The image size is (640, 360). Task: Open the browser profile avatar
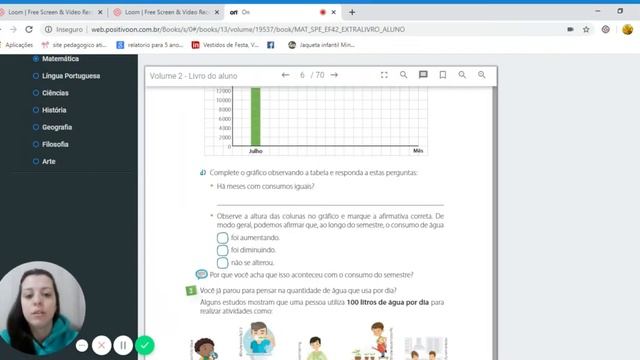click(x=627, y=29)
